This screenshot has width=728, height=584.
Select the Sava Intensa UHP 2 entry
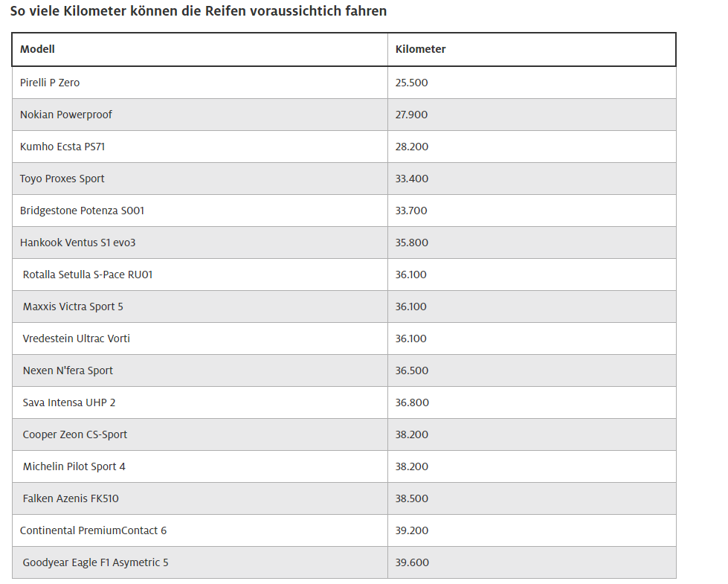coord(69,402)
